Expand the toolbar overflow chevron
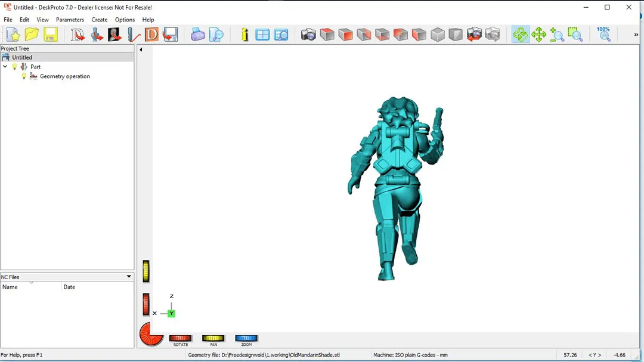This screenshot has width=644, height=362. (x=636, y=35)
